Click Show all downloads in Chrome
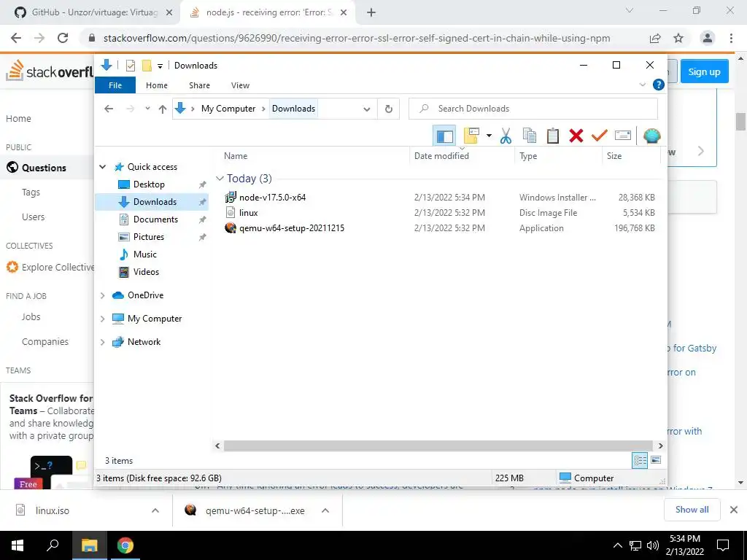This screenshot has height=560, width=747. point(692,510)
